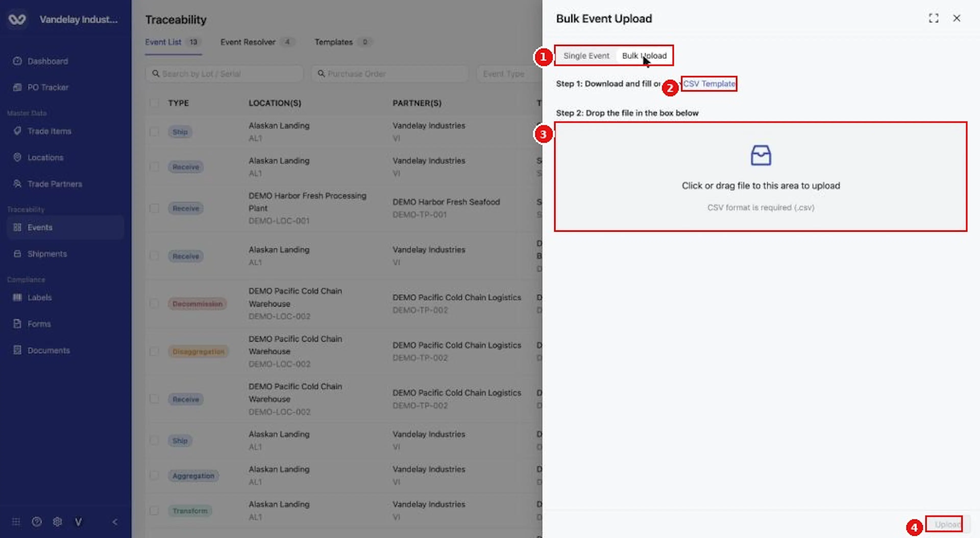Close the Bulk Event Upload panel
The image size is (980, 538).
click(957, 18)
